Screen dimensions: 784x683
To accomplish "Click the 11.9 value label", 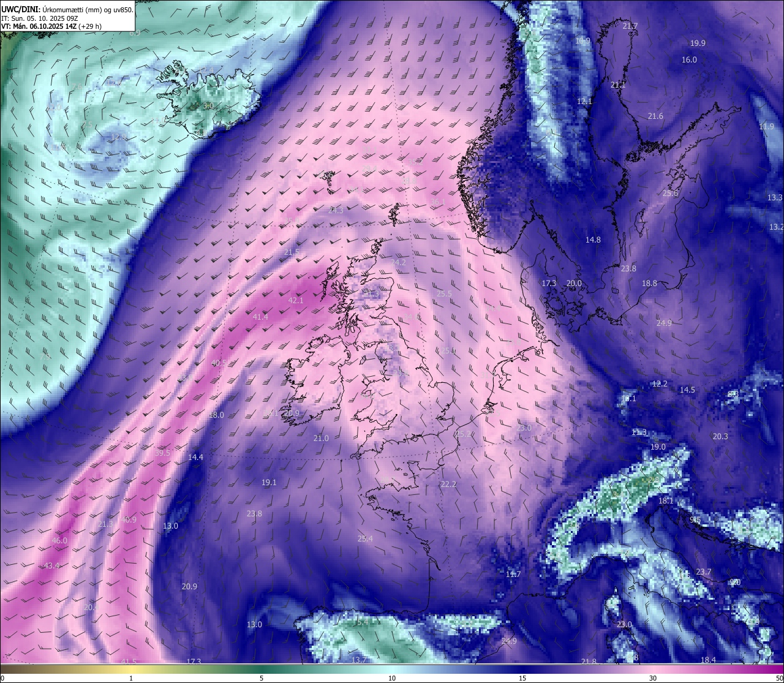I will coord(766,126).
